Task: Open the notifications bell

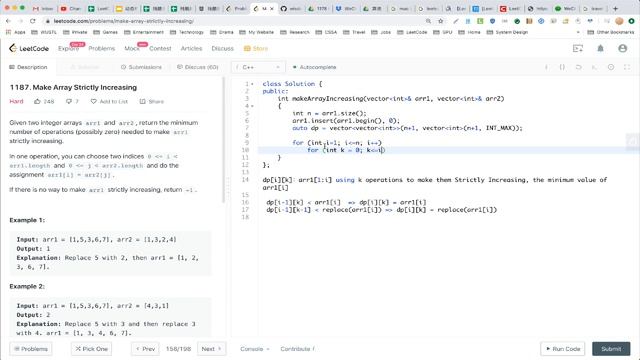Action: point(600,48)
